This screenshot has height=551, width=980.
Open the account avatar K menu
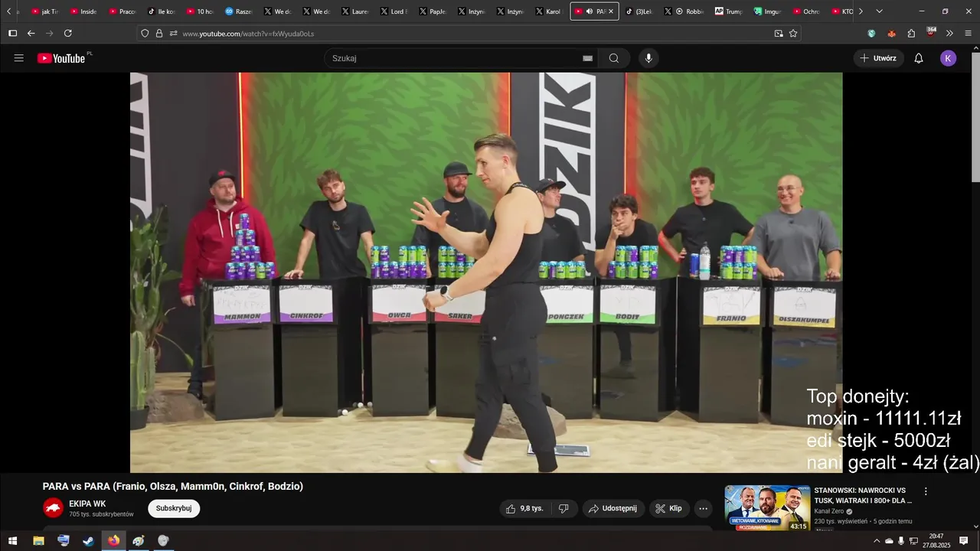tap(949, 58)
